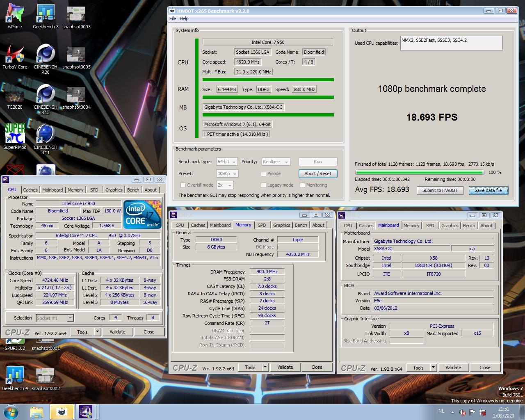Click Abort / Reset button
Screen dimensions: 525x420
(x=318, y=173)
